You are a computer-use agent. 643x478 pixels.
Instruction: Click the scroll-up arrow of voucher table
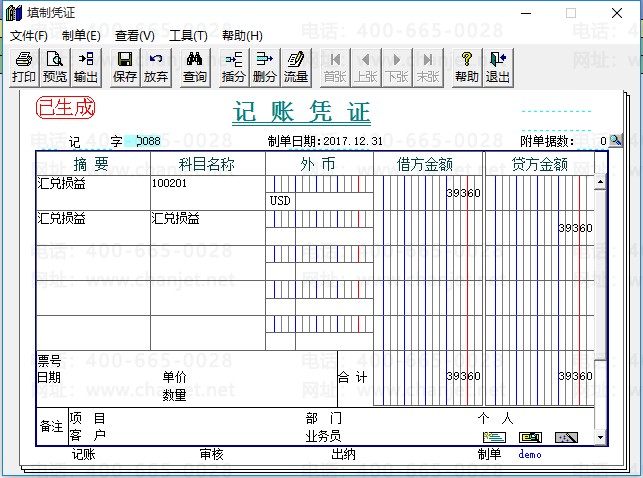[x=600, y=183]
